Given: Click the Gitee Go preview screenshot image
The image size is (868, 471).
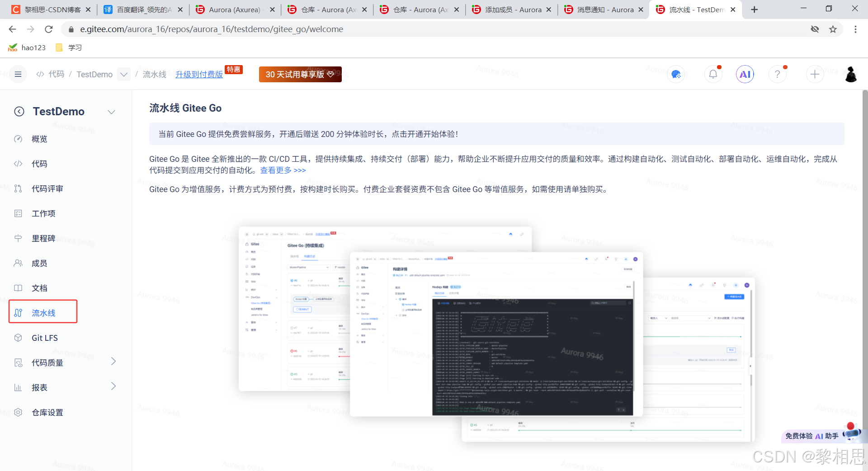Looking at the screenshot, I should pyautogui.click(x=496, y=334).
